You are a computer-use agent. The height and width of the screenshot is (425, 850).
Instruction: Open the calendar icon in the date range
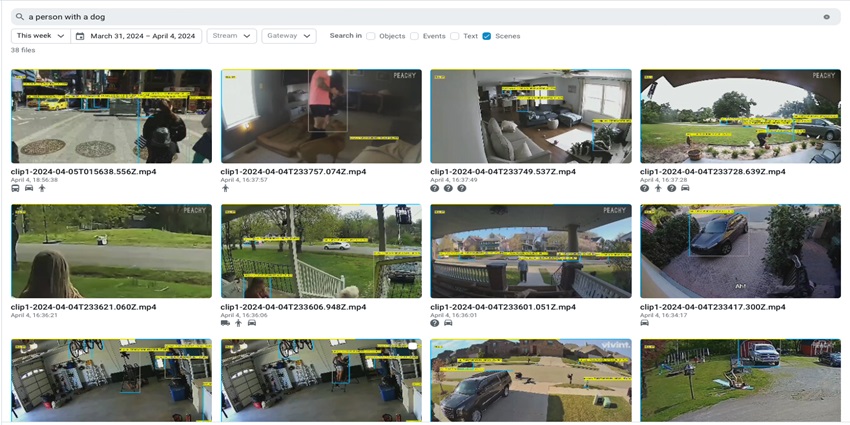click(80, 36)
